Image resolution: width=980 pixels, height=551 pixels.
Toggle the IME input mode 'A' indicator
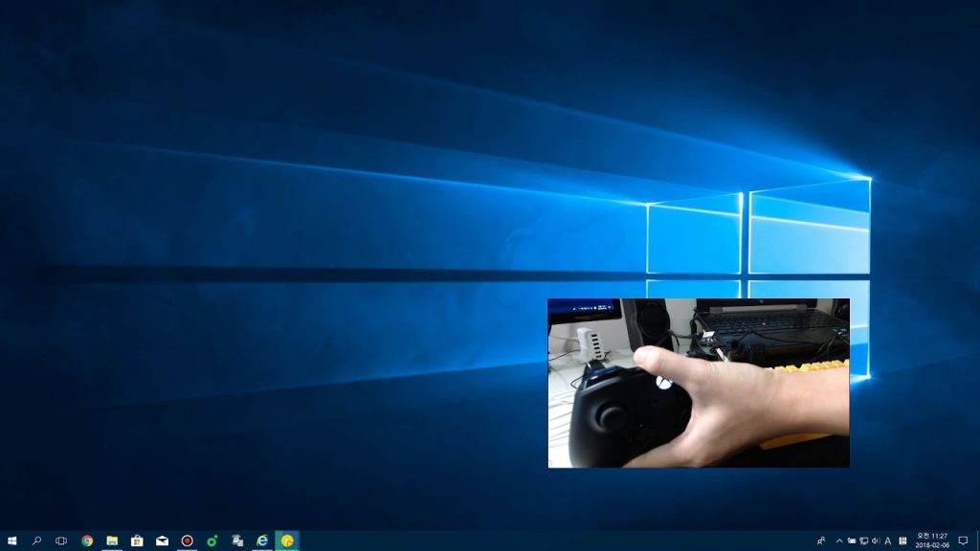(888, 540)
